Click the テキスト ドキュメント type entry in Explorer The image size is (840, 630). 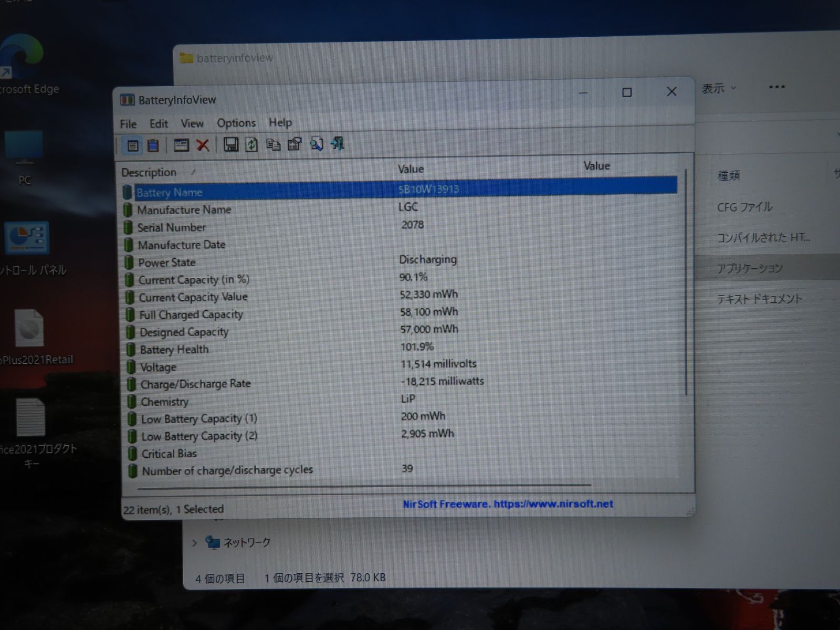tap(759, 299)
